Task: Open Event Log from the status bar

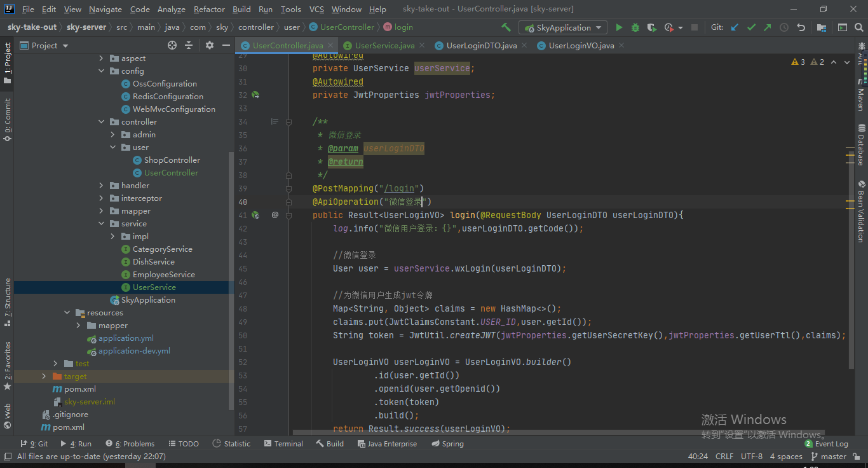Action: [826, 444]
